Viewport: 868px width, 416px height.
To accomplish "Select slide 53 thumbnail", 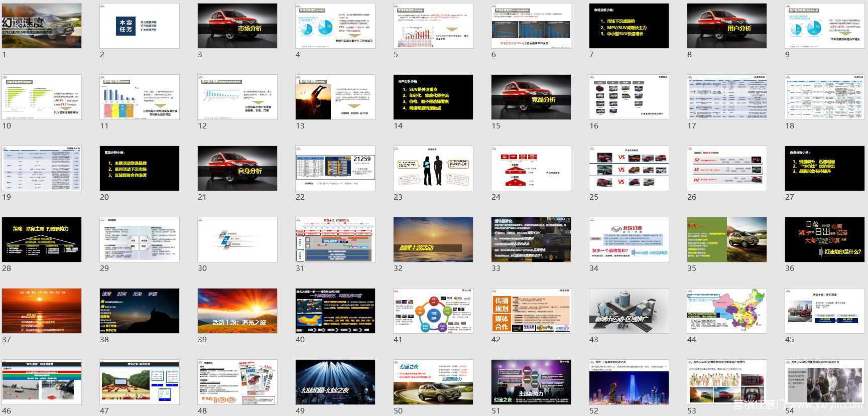I will 727,382.
